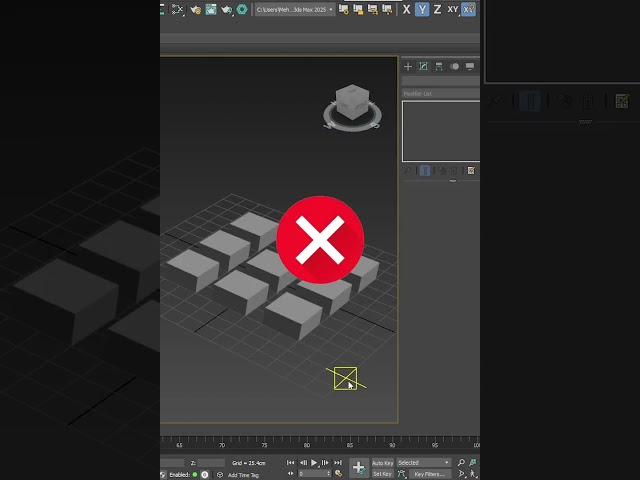Open the Motion panel tab
Screen dimensions: 640x480
pyautogui.click(x=454, y=67)
